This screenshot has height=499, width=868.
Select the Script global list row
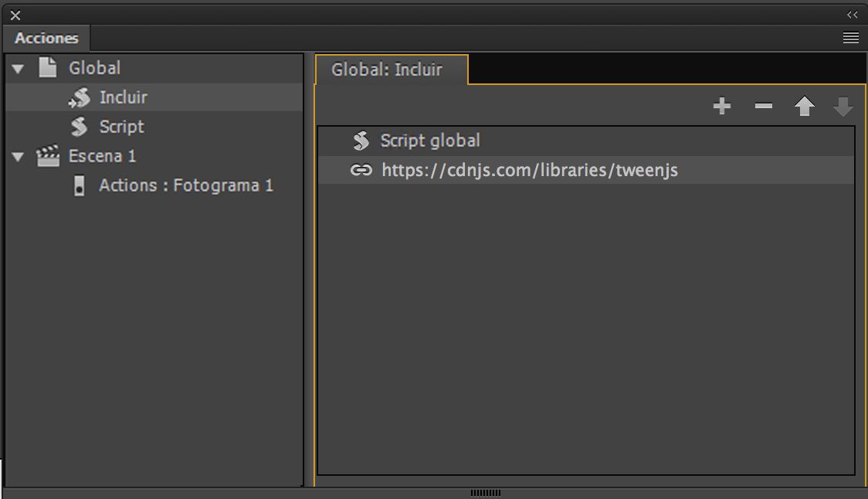click(x=586, y=141)
